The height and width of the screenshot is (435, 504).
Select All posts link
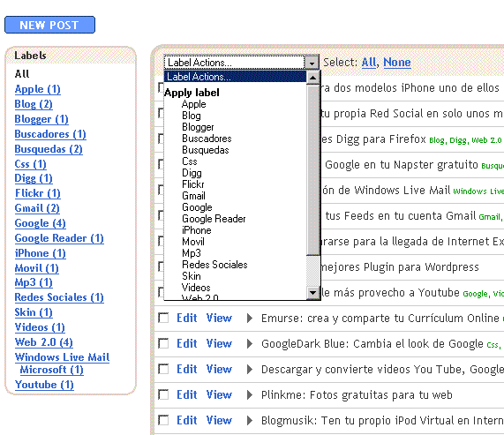(x=369, y=62)
